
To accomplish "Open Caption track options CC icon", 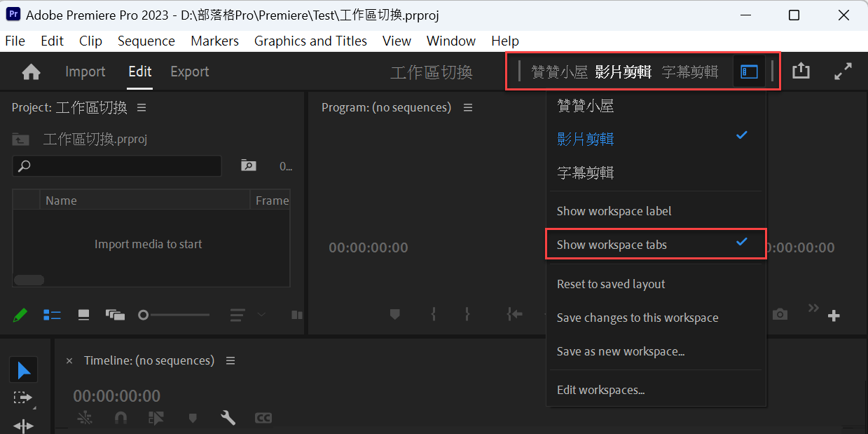I will click(263, 419).
